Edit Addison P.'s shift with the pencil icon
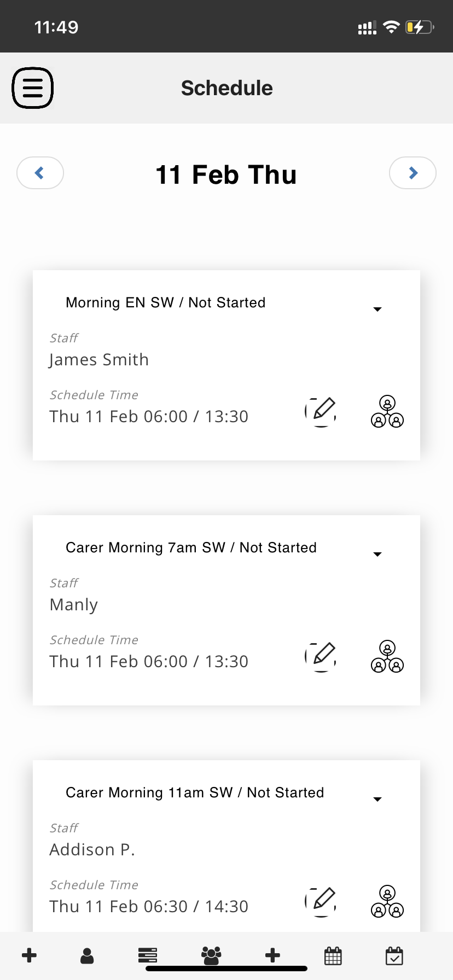453x980 pixels. click(x=321, y=902)
